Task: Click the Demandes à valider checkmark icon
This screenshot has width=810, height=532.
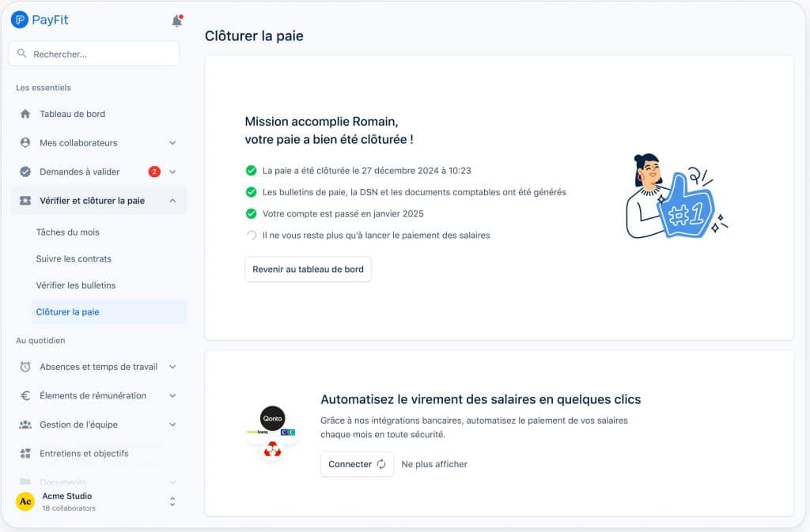Action: (24, 172)
